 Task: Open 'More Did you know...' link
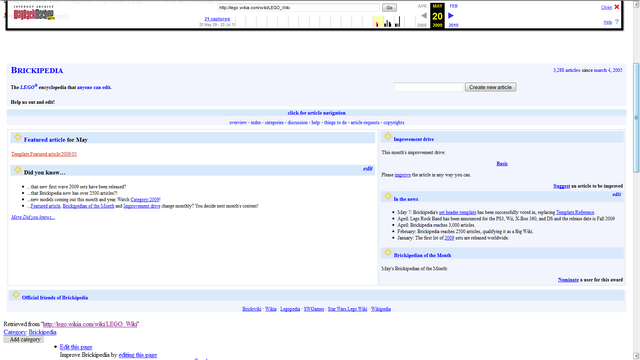(33, 217)
